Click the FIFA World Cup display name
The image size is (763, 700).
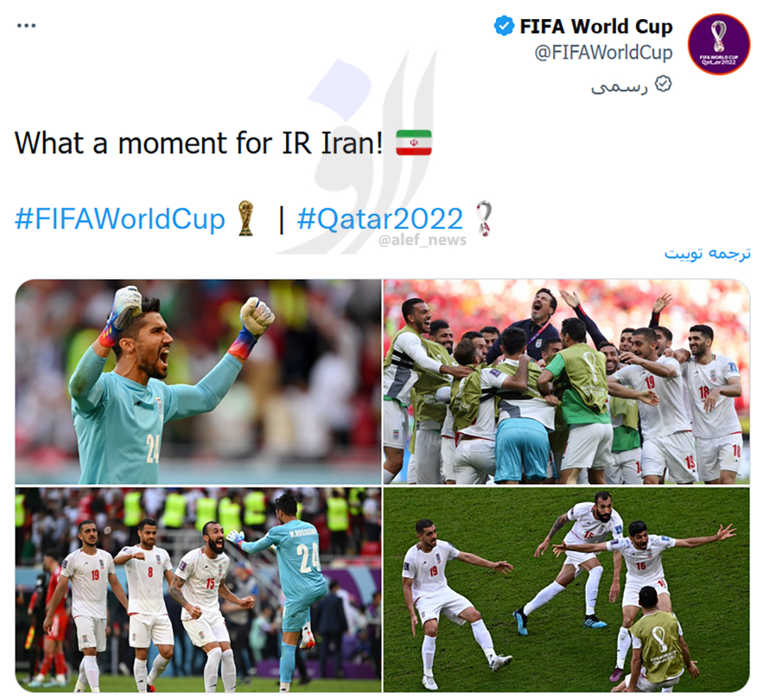point(596,26)
